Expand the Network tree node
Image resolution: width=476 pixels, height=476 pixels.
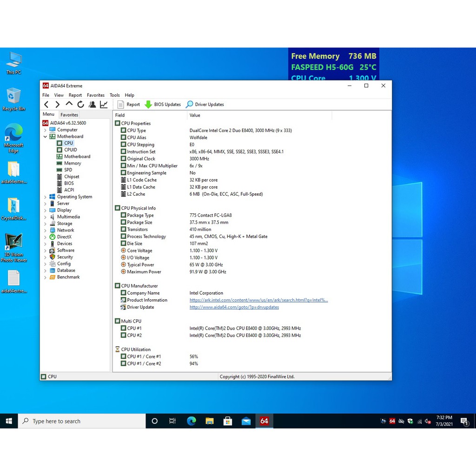tap(45, 230)
